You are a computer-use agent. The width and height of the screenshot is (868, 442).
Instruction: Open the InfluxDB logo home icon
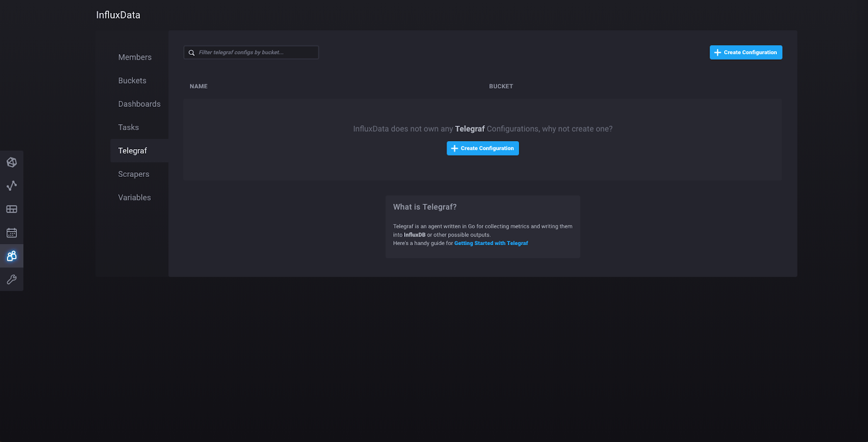[11, 162]
